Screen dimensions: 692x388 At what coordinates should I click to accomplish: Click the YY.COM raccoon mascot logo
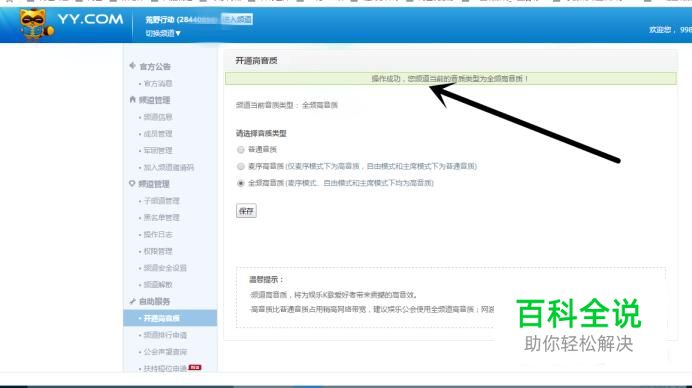[36, 24]
